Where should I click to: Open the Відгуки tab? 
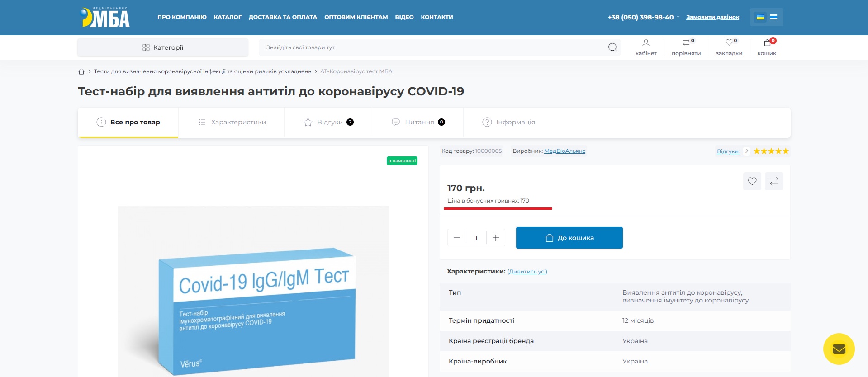(x=328, y=122)
